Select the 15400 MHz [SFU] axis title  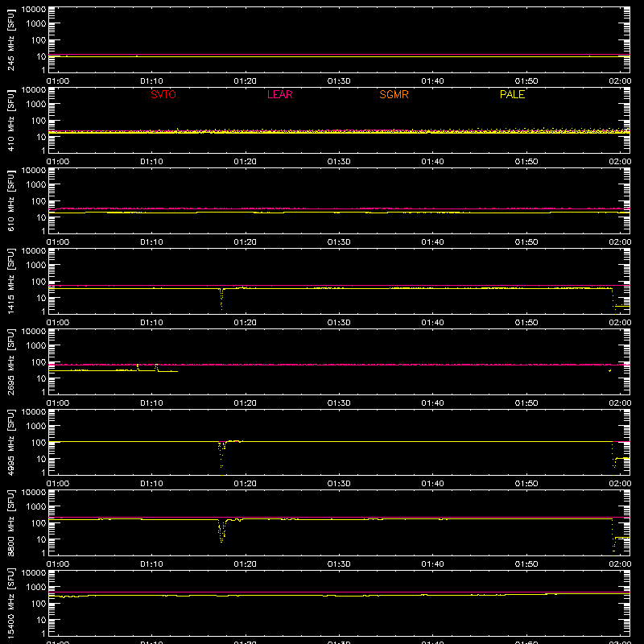coord(10,603)
